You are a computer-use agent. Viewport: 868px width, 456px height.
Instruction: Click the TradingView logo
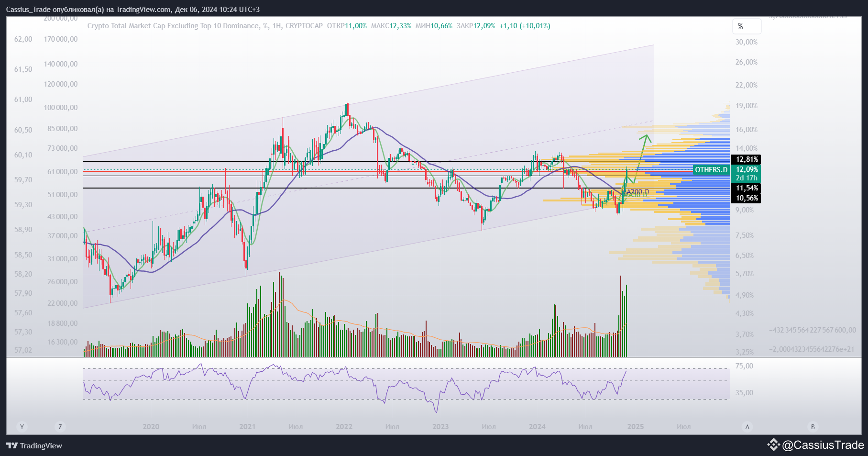point(34,445)
